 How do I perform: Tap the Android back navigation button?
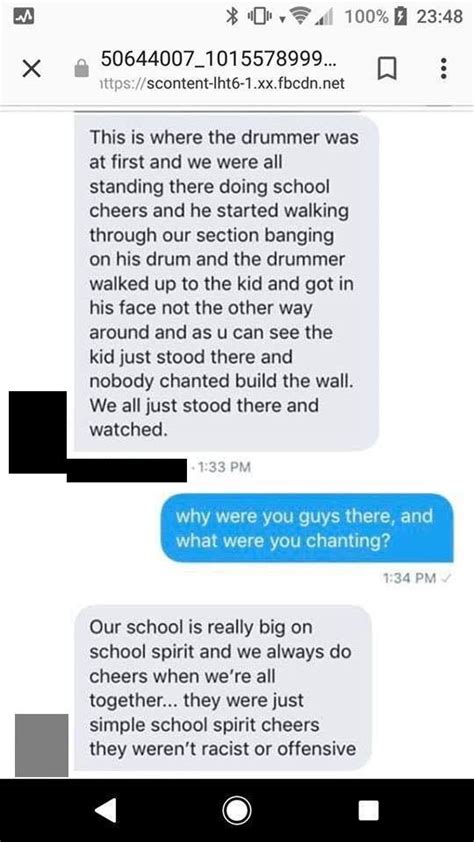[106, 810]
